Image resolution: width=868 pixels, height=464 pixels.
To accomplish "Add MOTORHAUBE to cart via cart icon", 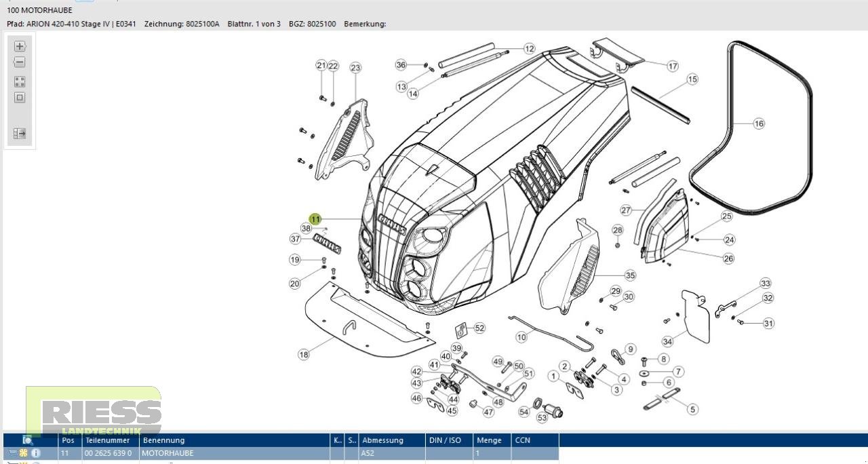I will pos(12,453).
